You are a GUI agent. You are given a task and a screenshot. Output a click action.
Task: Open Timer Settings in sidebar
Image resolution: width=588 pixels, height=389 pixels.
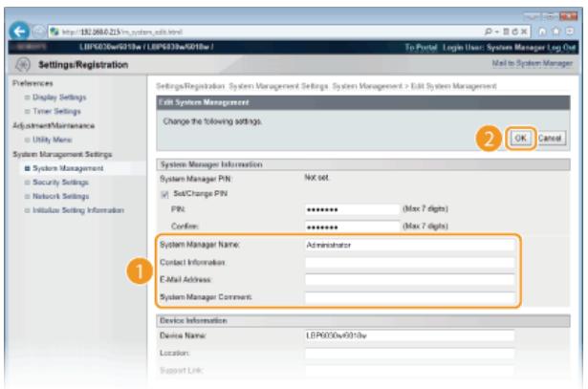pyautogui.click(x=56, y=111)
